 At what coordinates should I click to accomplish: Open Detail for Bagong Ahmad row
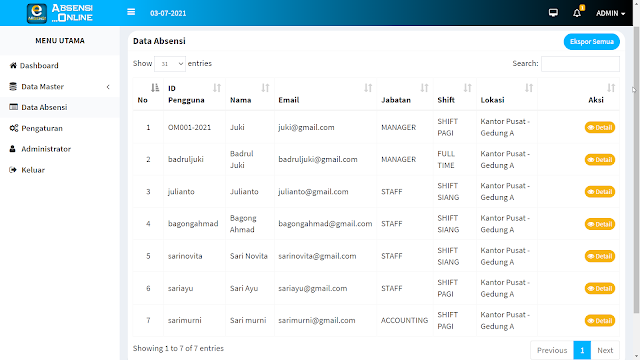coord(600,224)
